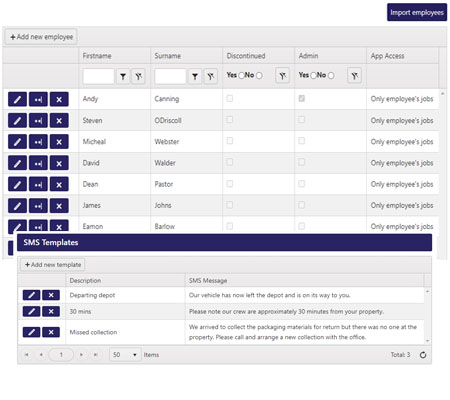Open the 50 items per page dropdown
The height and width of the screenshot is (400, 450).
click(x=125, y=355)
